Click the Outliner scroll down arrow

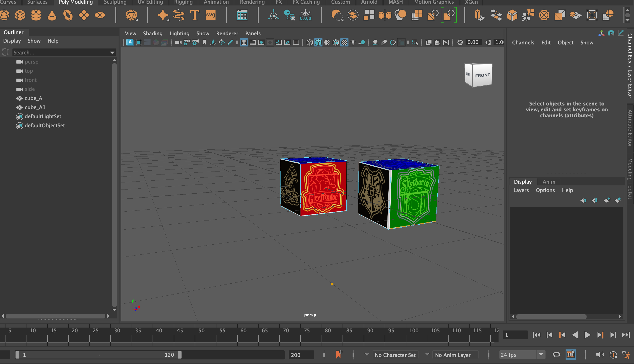[x=114, y=310]
